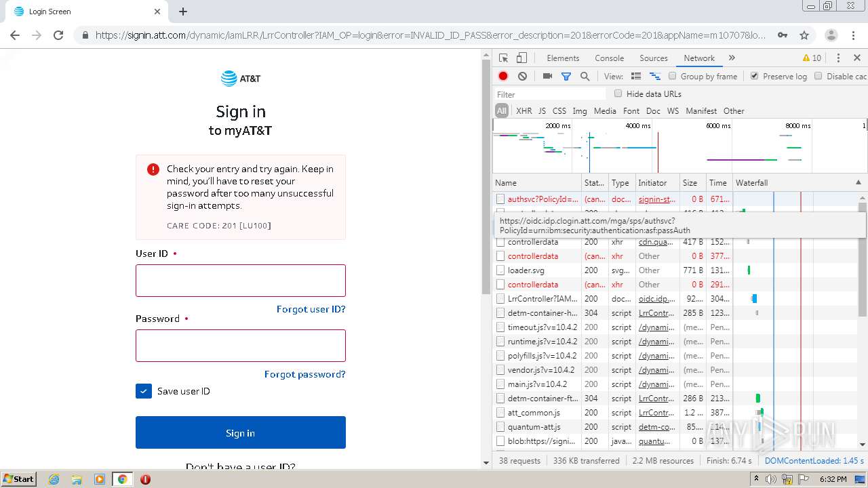The width and height of the screenshot is (868, 488).
Task: Filter requests by Doc type
Action: (x=653, y=111)
